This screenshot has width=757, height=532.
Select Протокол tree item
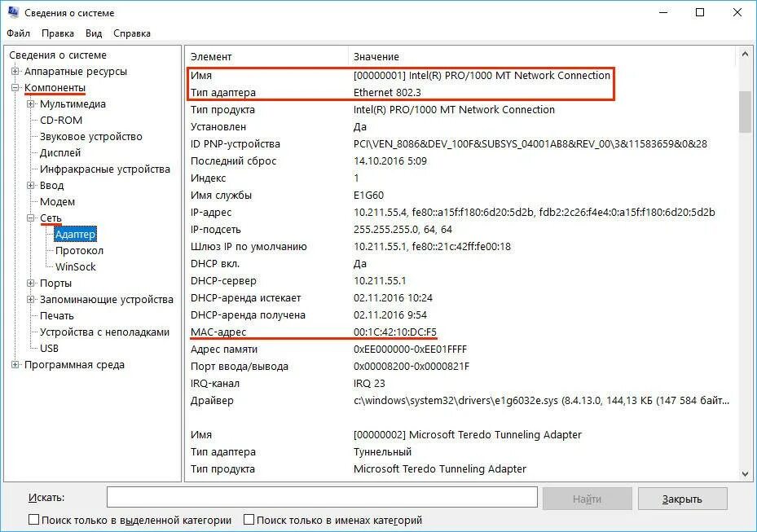[79, 251]
